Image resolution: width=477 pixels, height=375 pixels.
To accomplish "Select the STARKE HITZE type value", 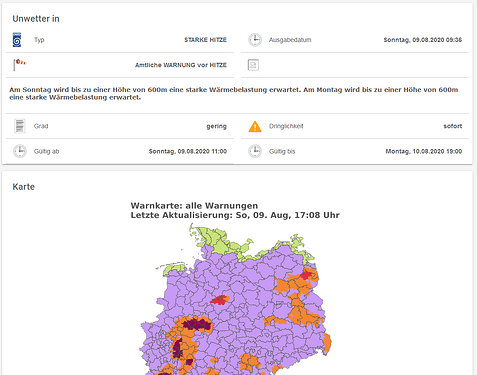I will (205, 40).
